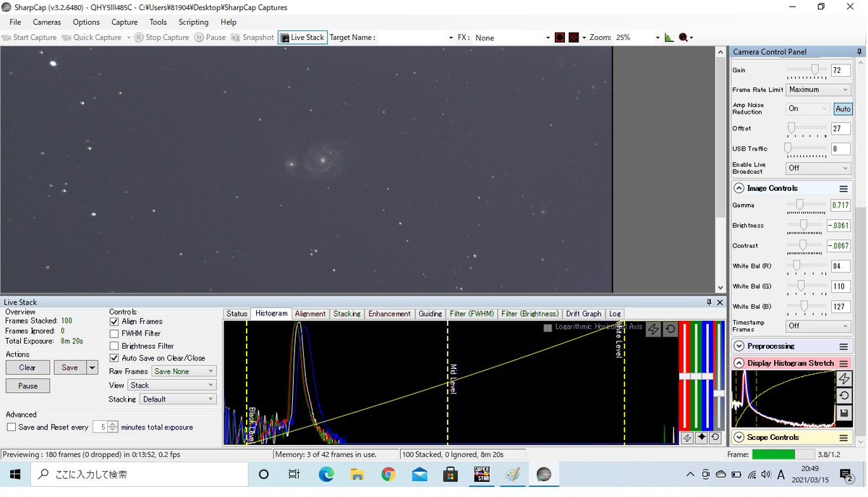Enable the Brightness Filter checkbox
This screenshot has height=497, width=868.
coord(114,346)
